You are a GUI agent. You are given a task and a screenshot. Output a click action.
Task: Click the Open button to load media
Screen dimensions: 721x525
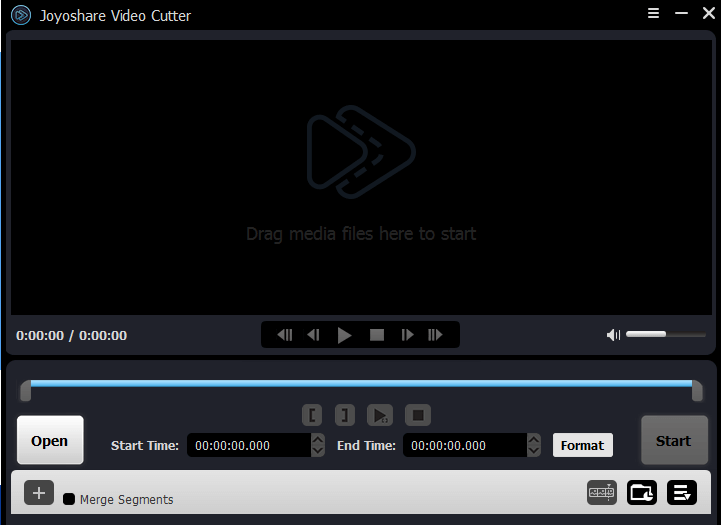click(x=50, y=441)
